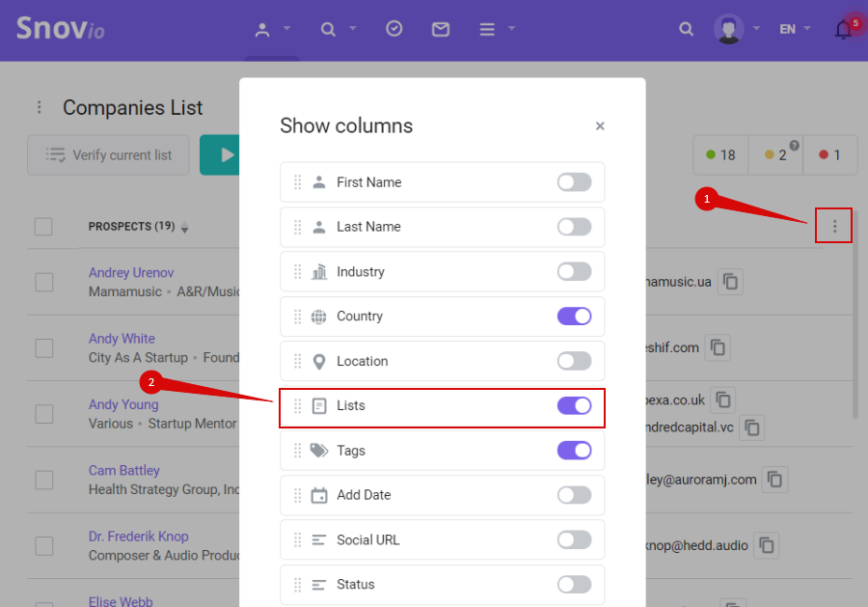Screen dimensions: 868x607
Task: Open the EN language selector
Action: coord(795,29)
